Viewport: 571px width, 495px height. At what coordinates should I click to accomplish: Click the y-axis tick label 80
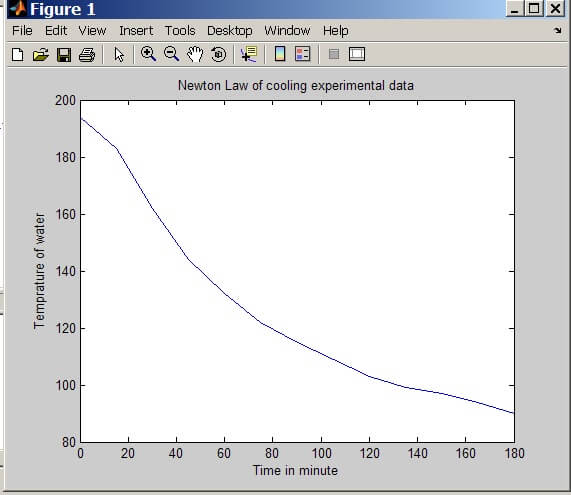pyautogui.click(x=69, y=442)
